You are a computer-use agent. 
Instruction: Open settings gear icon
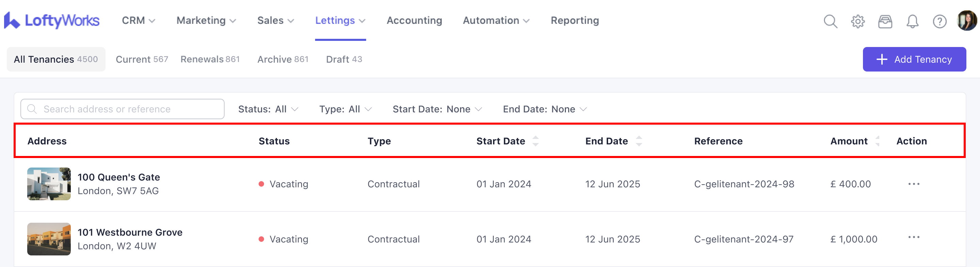click(x=857, y=21)
